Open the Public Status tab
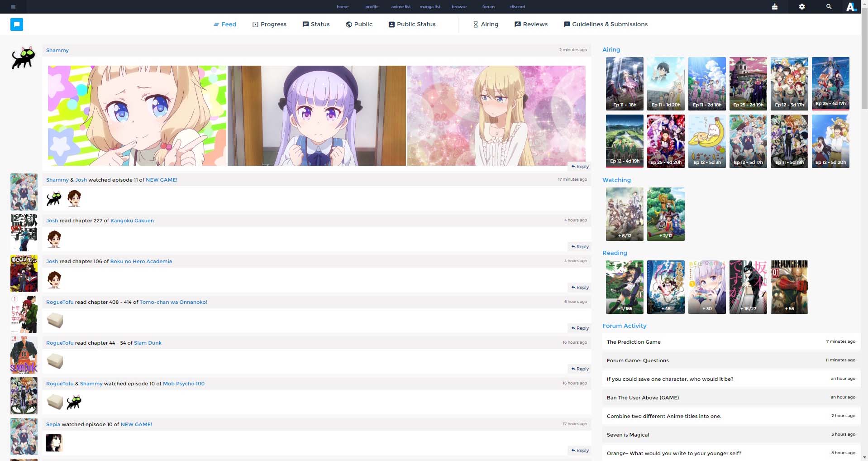This screenshot has width=868, height=461. pyautogui.click(x=412, y=24)
